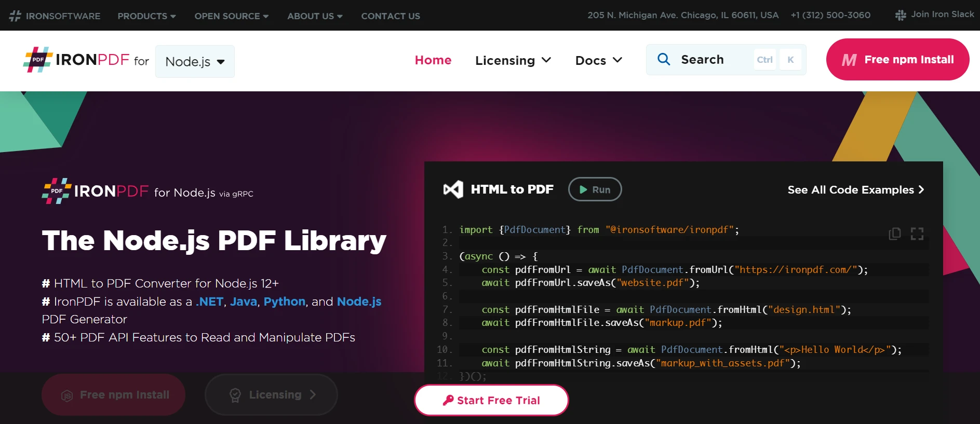Expand the Docs navigation dropdown
This screenshot has height=424, width=980.
(599, 60)
